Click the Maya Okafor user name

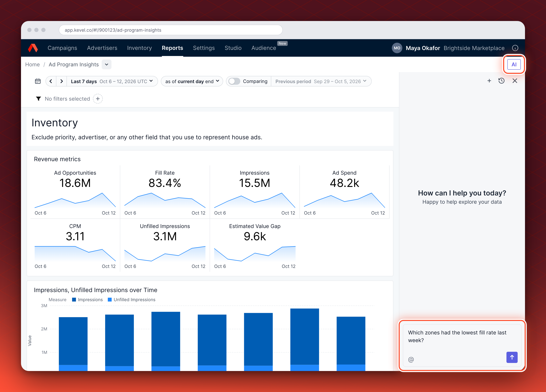coord(423,48)
